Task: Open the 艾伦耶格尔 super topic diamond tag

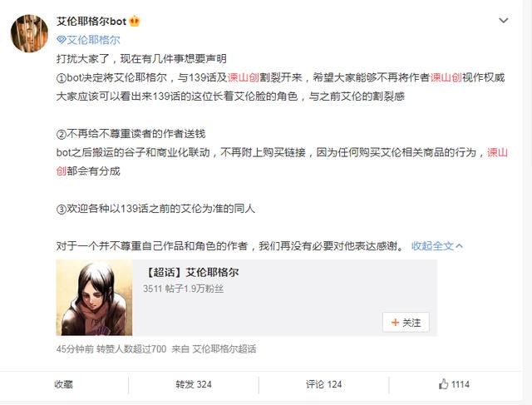Action: click(x=88, y=40)
